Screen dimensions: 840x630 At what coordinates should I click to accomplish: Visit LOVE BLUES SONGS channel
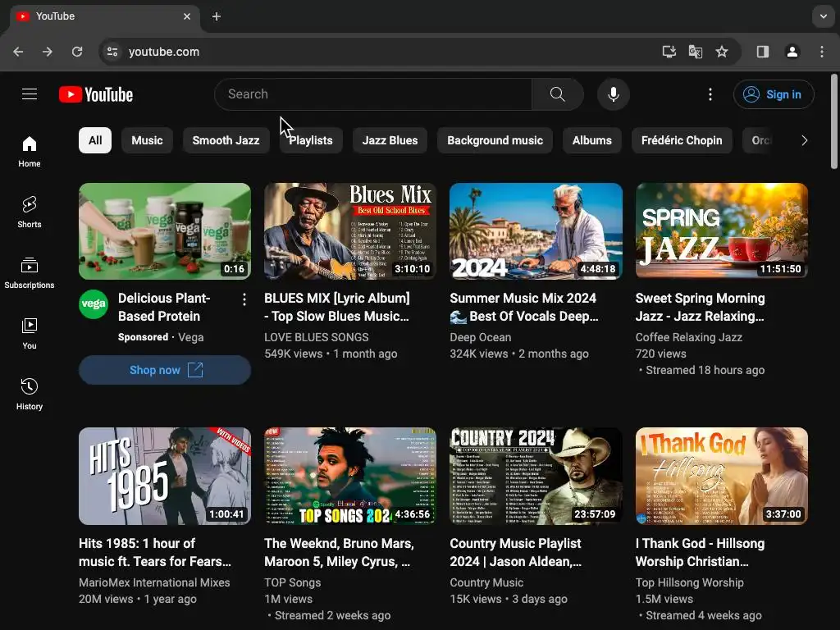316,337
